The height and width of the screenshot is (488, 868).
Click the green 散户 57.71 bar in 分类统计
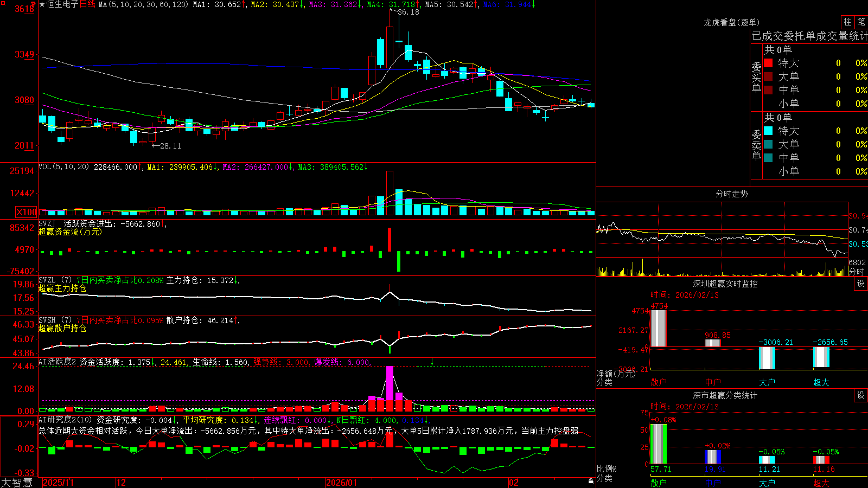point(658,444)
